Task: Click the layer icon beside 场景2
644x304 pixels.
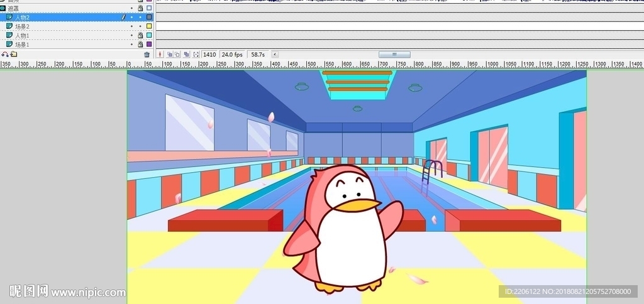Action: click(x=9, y=26)
